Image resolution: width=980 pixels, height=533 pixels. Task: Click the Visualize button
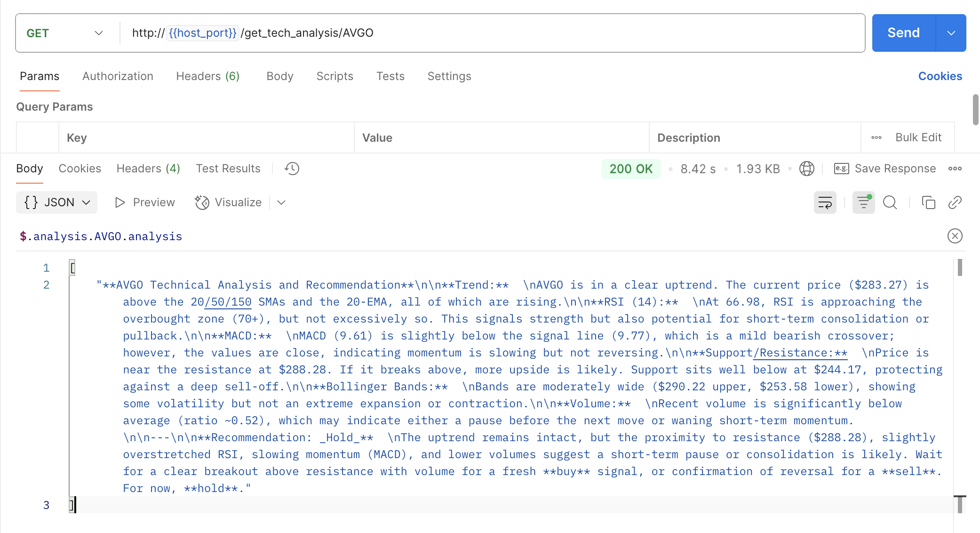coord(229,202)
